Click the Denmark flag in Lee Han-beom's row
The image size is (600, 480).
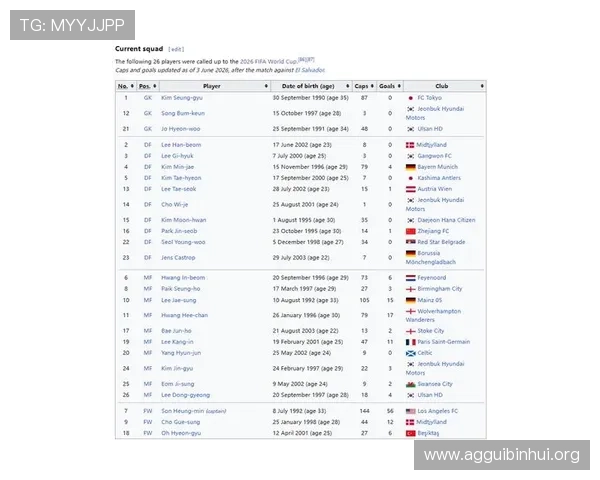[x=410, y=145]
